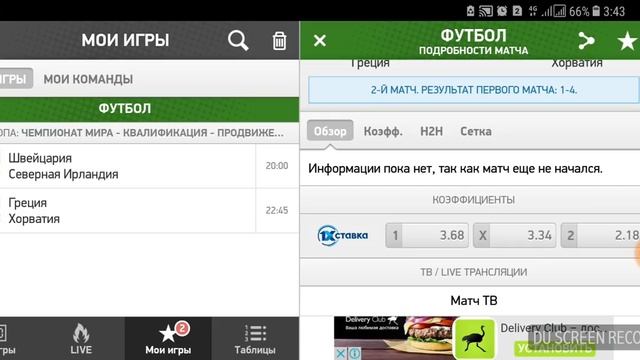Screen dimensions: 640x360
Task: Toggle the favorite star for this match
Action: click(x=627, y=41)
